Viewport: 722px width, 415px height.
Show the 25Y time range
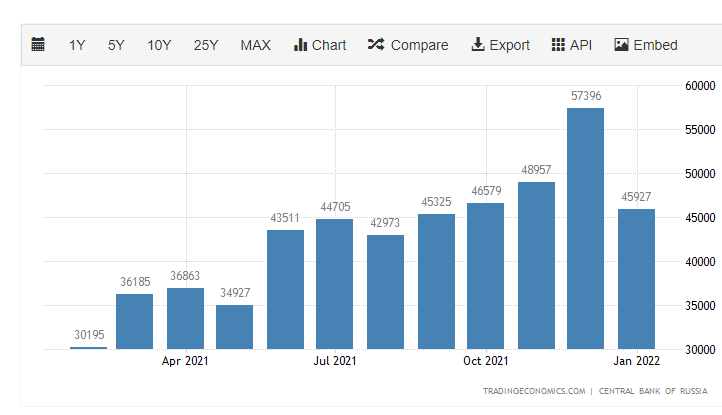click(206, 45)
